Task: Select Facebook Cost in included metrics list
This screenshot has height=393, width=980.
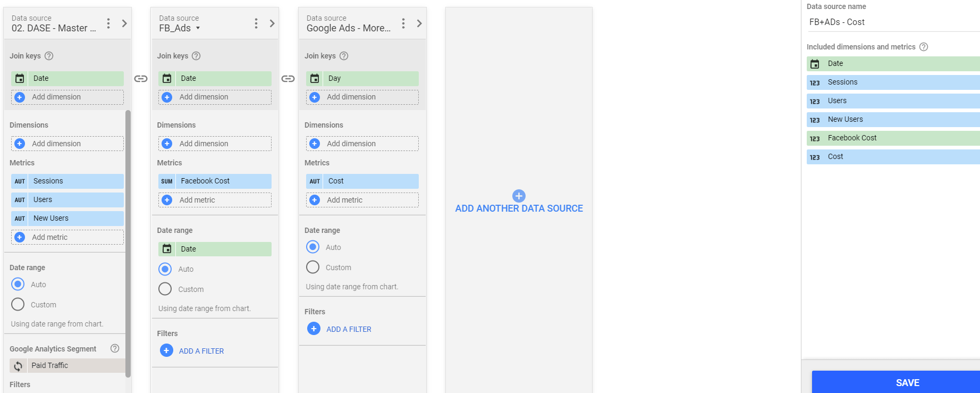Action: click(893, 138)
